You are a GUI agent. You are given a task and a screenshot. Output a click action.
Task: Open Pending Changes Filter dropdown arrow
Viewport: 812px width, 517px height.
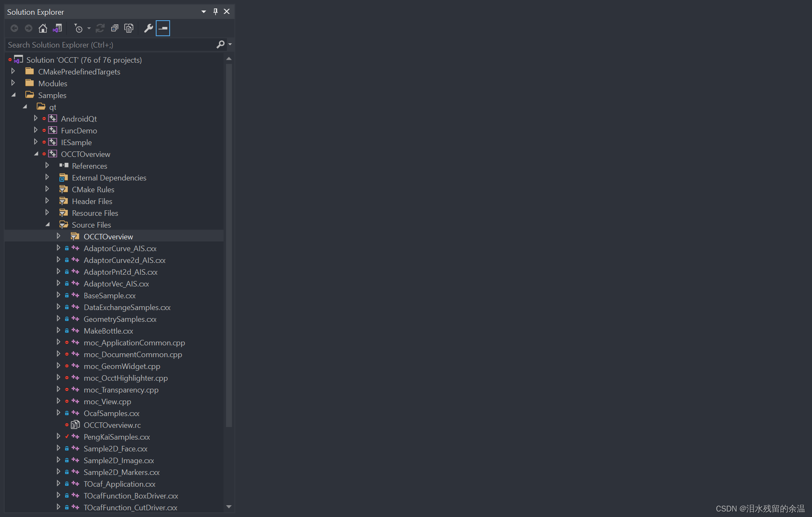pos(89,28)
